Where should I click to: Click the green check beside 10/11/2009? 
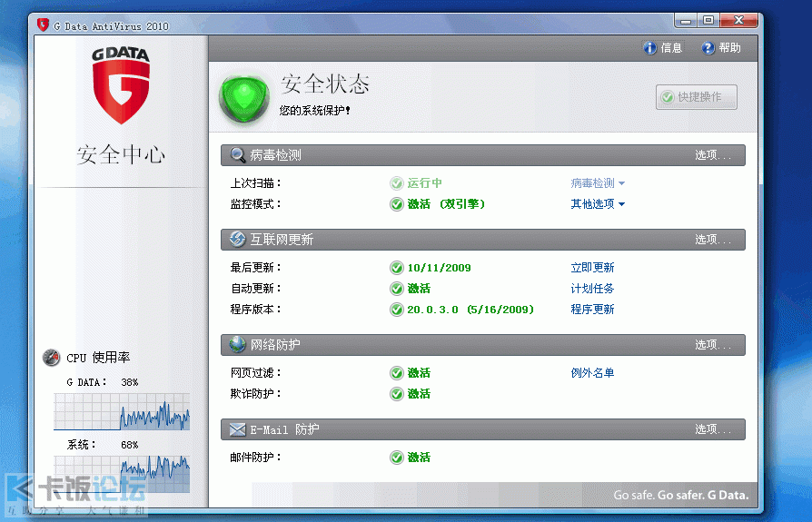tap(397, 268)
